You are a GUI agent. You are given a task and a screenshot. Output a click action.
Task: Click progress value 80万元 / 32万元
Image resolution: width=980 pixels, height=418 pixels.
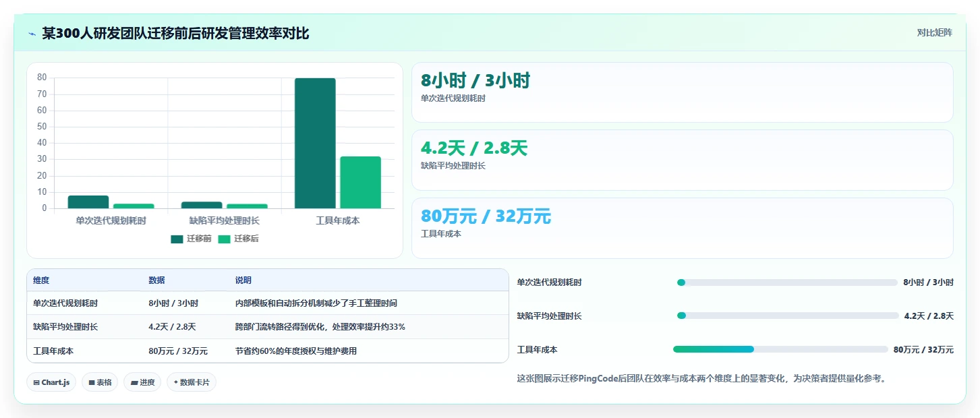(x=923, y=349)
